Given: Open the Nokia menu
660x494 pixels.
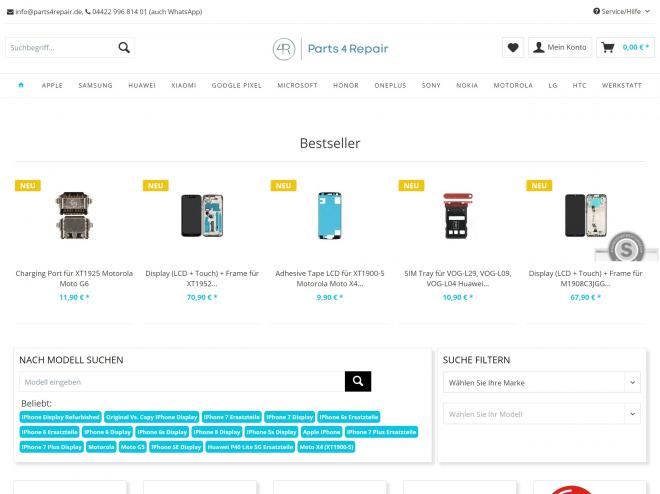Looking at the screenshot, I should 467,85.
